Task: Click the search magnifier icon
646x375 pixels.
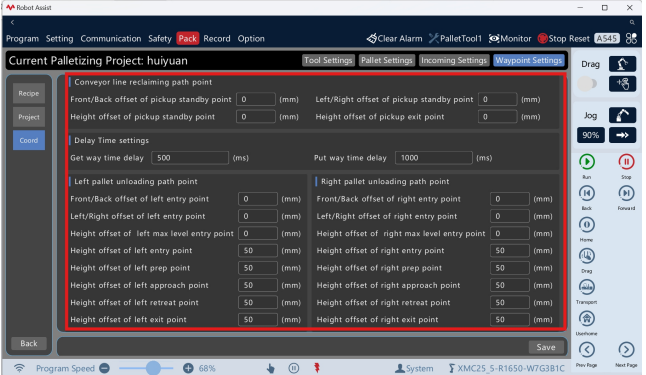Action: pyautogui.click(x=632, y=23)
